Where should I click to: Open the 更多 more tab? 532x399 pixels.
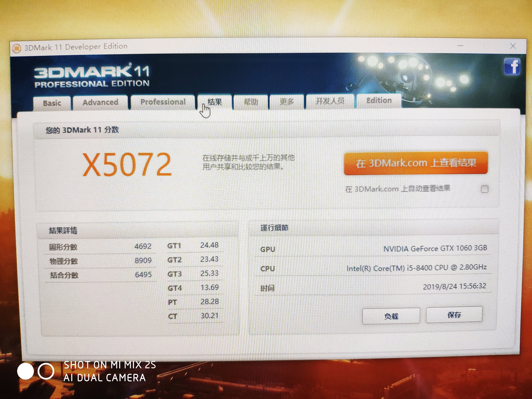(x=286, y=101)
